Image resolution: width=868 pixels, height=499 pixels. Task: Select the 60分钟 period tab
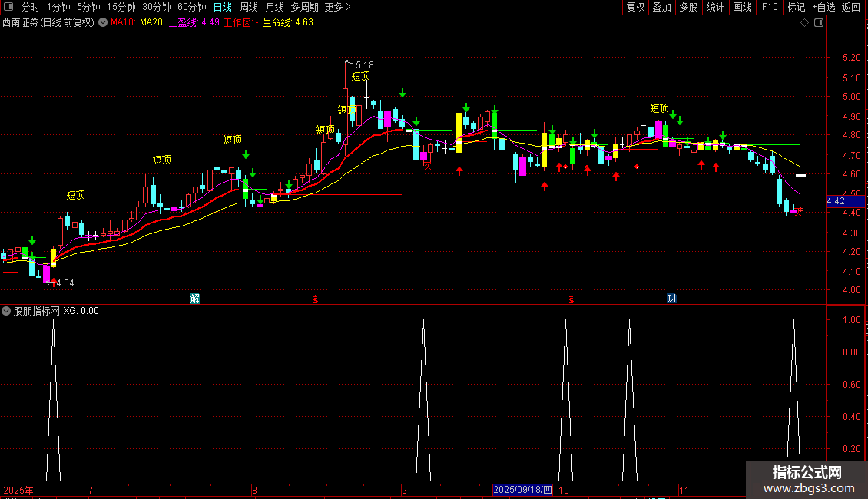point(192,7)
